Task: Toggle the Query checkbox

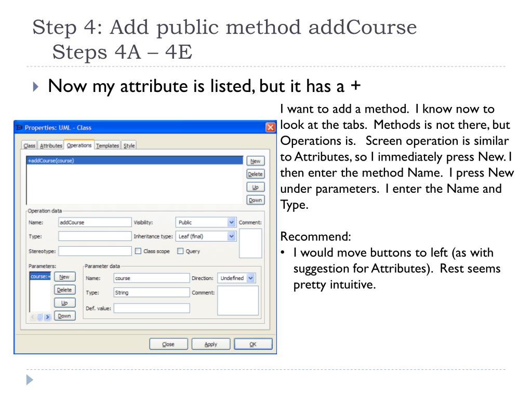Action: (180, 251)
